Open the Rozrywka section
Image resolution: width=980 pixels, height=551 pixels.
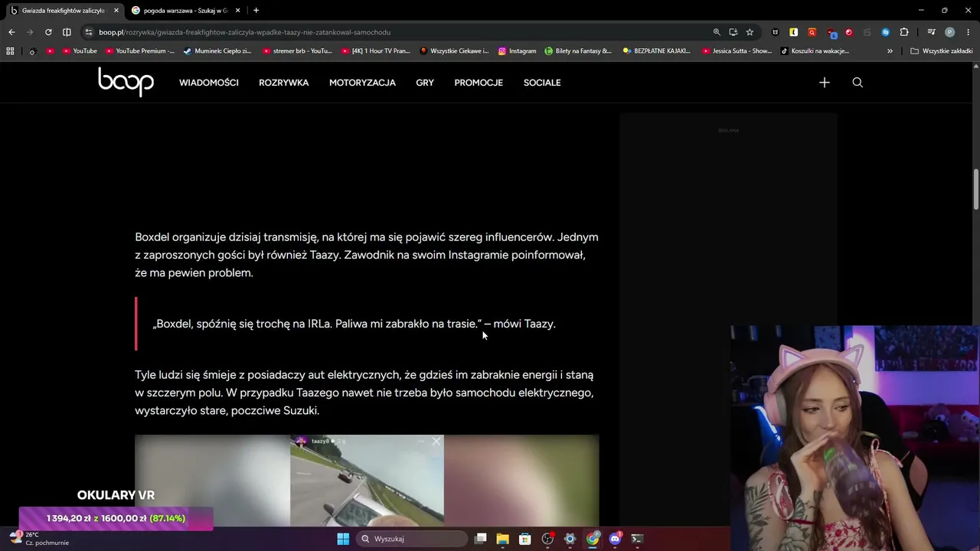pos(284,83)
